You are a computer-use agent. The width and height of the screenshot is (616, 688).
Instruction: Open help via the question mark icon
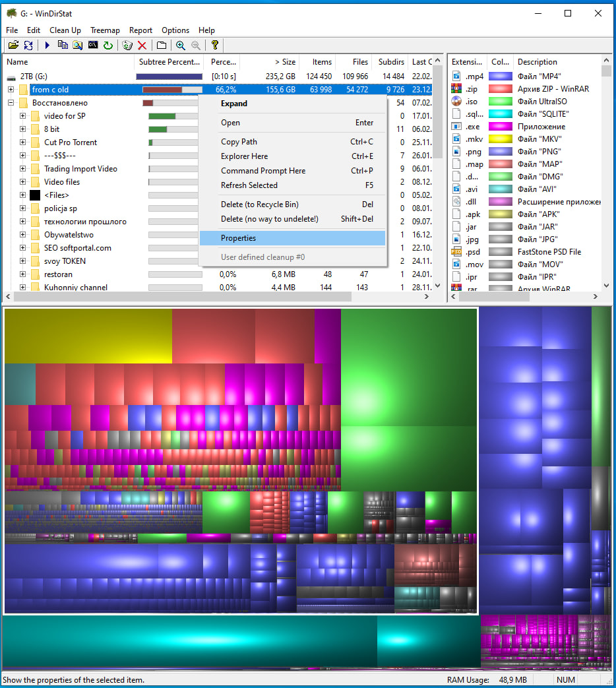[x=214, y=46]
